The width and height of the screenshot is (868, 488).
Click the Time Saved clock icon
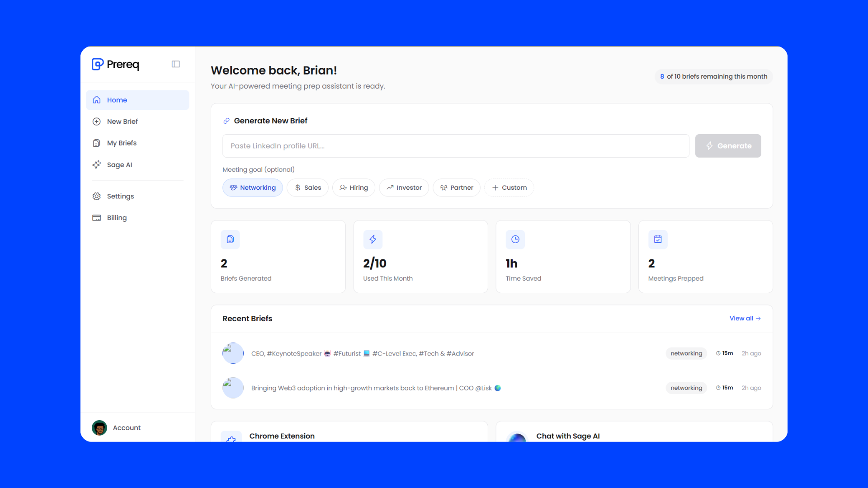point(515,239)
